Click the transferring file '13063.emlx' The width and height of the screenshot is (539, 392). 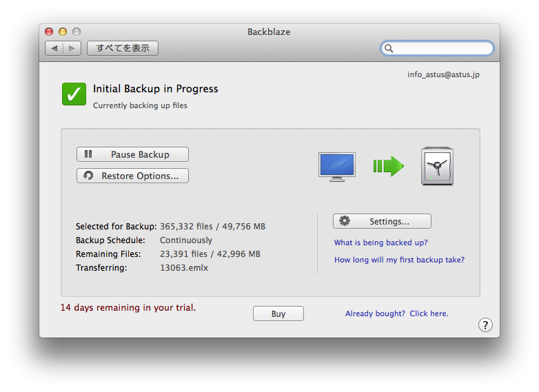(184, 267)
